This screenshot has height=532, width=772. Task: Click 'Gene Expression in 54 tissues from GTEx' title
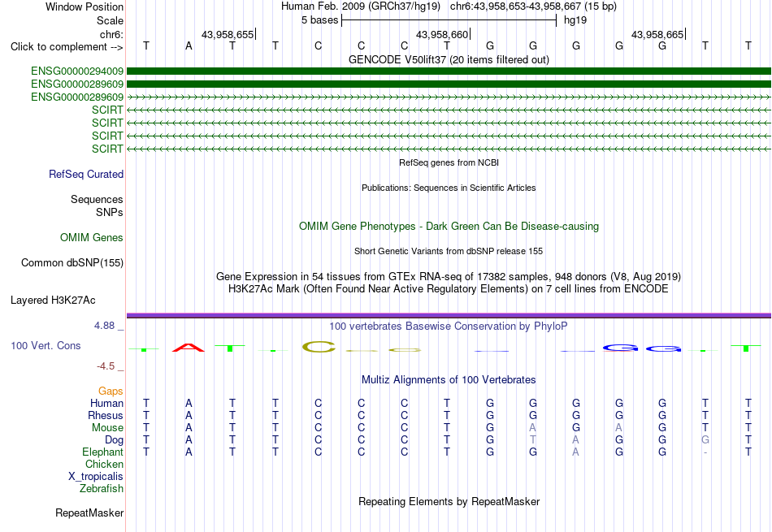pyautogui.click(x=449, y=277)
